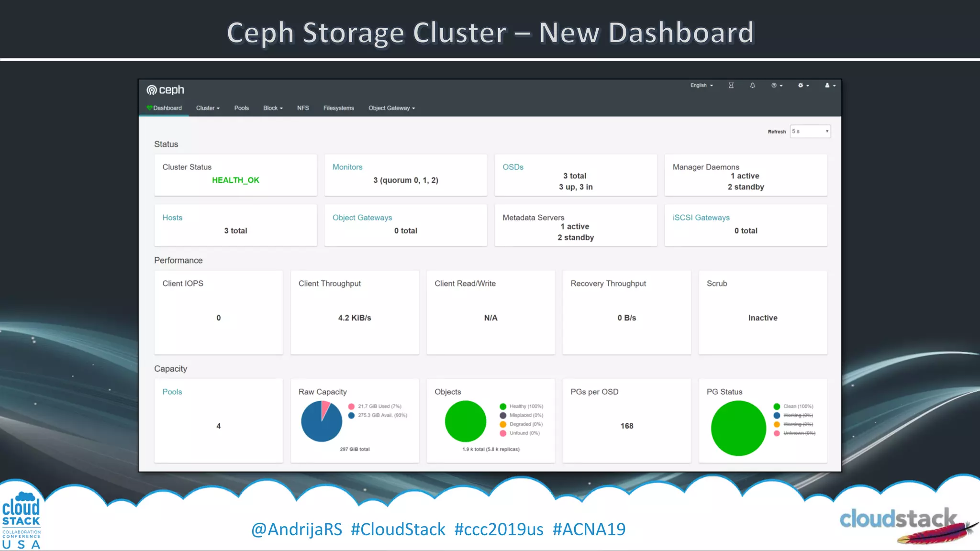980x551 pixels.
Task: Toggle the Degraded legend entry in Objects
Action: click(521, 424)
